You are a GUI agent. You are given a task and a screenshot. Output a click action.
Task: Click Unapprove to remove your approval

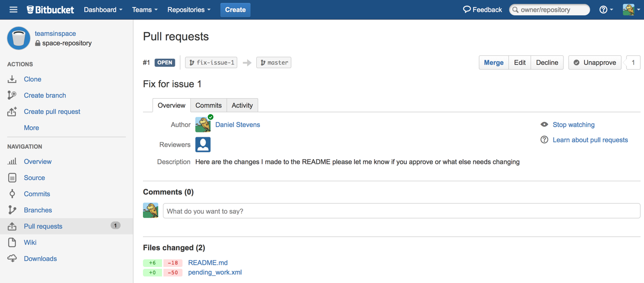coord(594,62)
